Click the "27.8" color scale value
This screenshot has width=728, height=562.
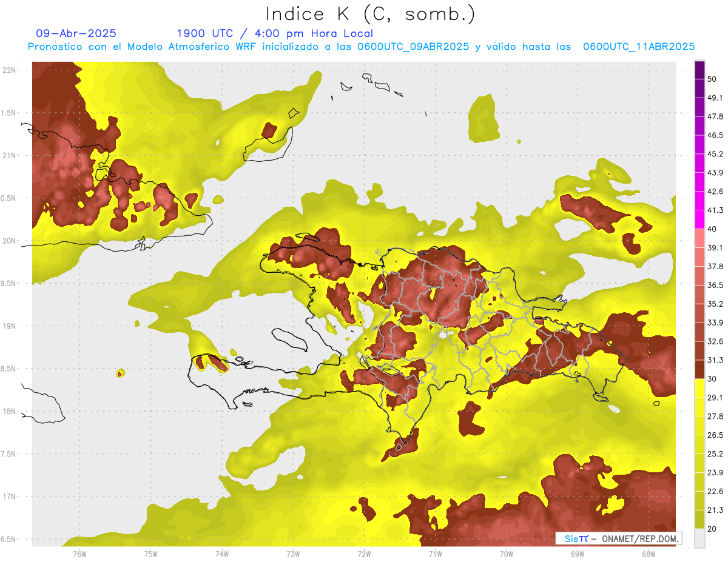[715, 416]
